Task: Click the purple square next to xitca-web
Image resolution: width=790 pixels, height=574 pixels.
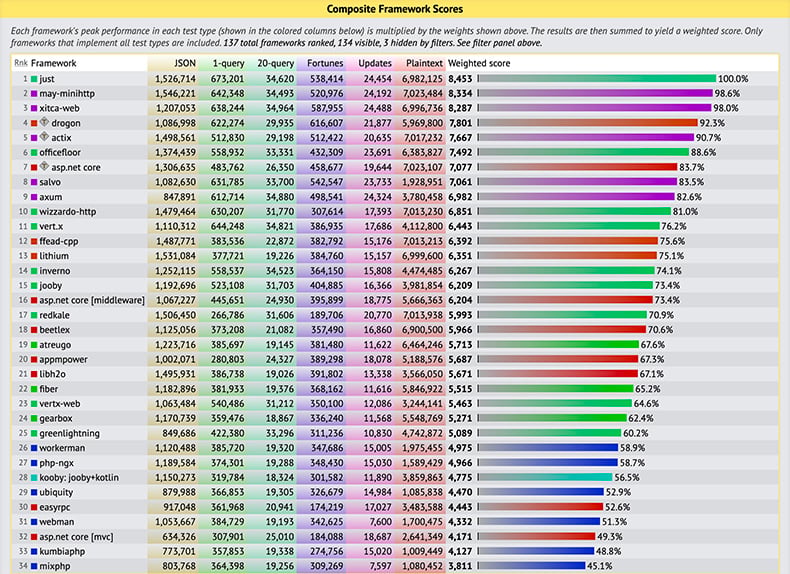Action: point(34,108)
